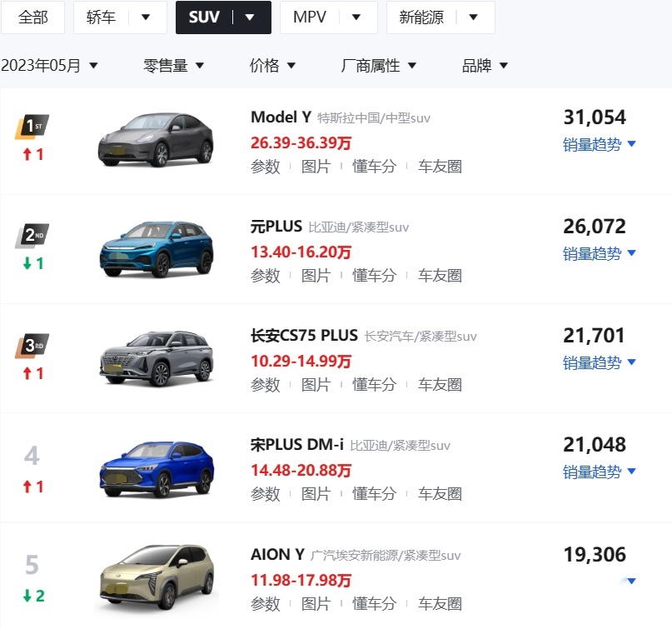Open the Model Y title link
Image resolution: width=672 pixels, height=629 pixels.
[281, 117]
